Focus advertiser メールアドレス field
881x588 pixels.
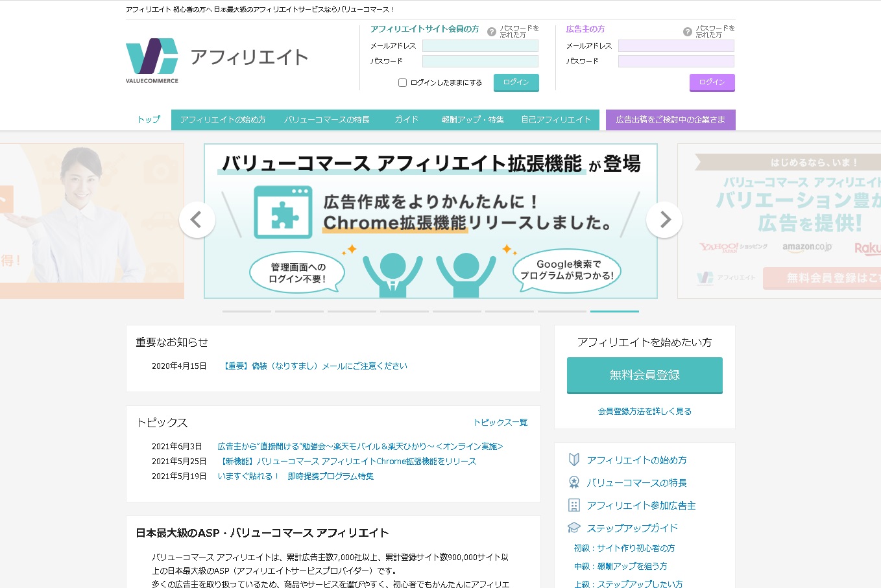676,46
